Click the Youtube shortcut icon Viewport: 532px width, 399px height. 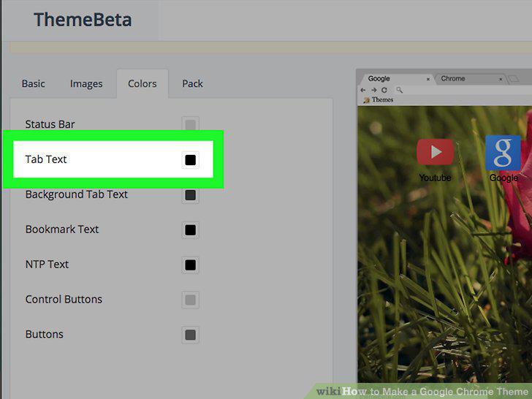[436, 152]
